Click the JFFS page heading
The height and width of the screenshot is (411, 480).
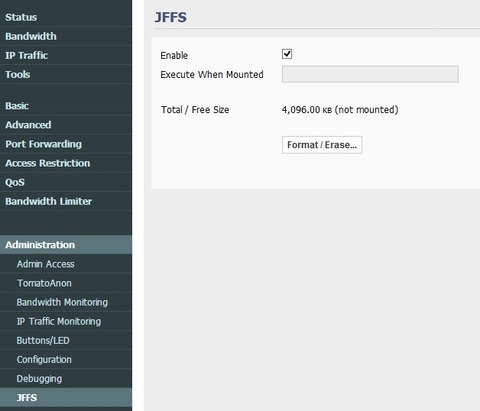click(171, 17)
